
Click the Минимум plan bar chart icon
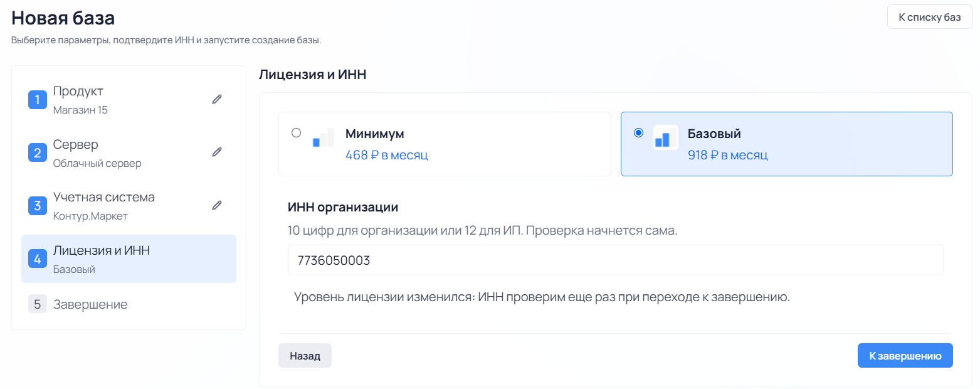[x=323, y=137]
